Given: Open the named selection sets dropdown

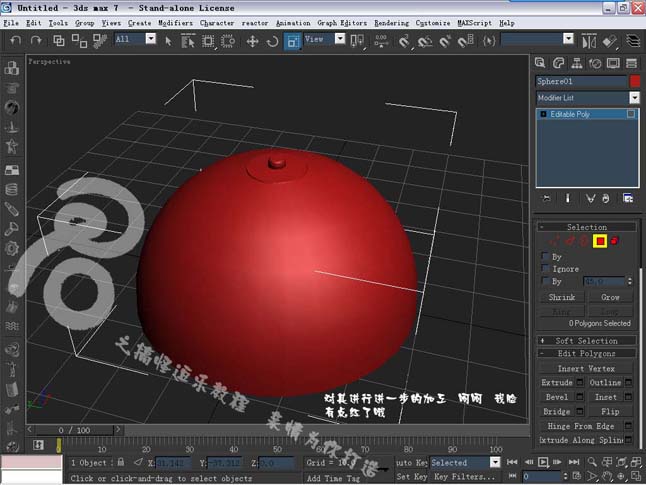Looking at the screenshot, I should pos(568,39).
